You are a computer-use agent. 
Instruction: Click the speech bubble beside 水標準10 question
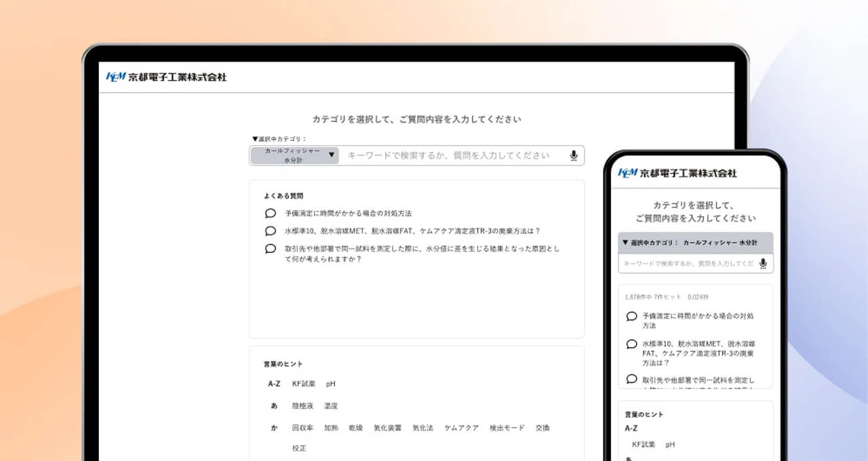pos(270,230)
